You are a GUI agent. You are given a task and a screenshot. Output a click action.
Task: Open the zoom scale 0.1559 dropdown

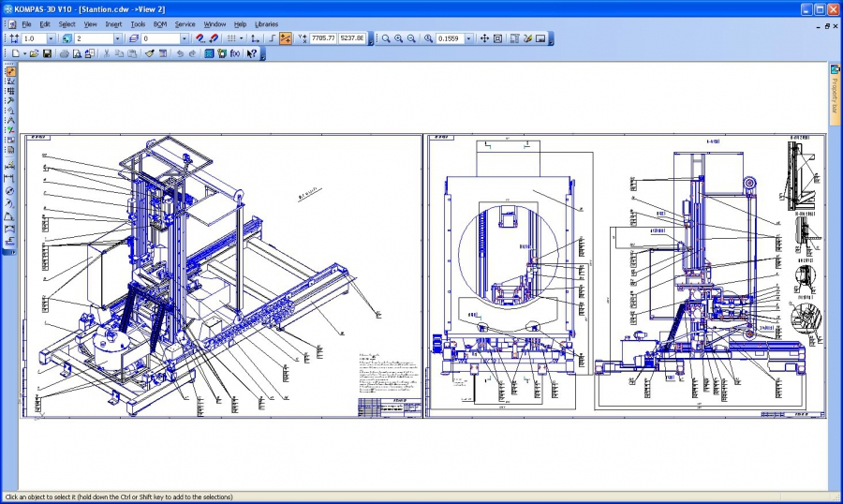[x=468, y=38]
